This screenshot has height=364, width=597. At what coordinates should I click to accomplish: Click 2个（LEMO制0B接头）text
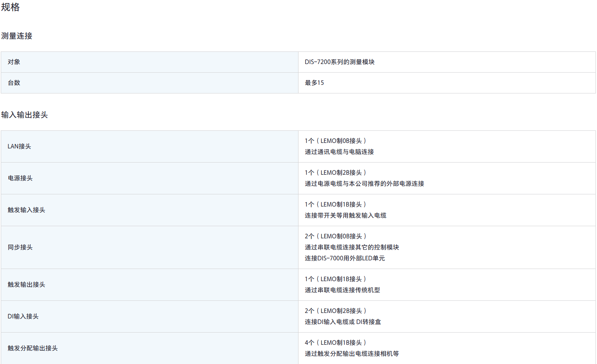click(x=336, y=236)
